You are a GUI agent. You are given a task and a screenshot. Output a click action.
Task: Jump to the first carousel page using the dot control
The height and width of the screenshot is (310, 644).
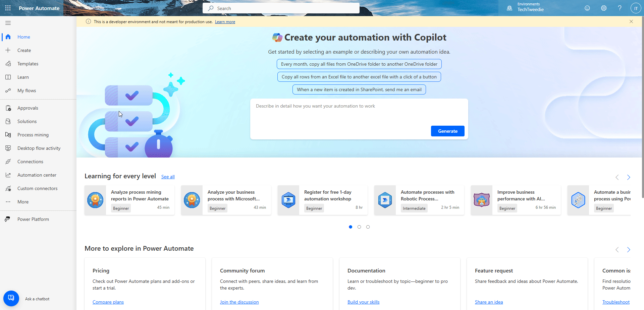click(351, 227)
